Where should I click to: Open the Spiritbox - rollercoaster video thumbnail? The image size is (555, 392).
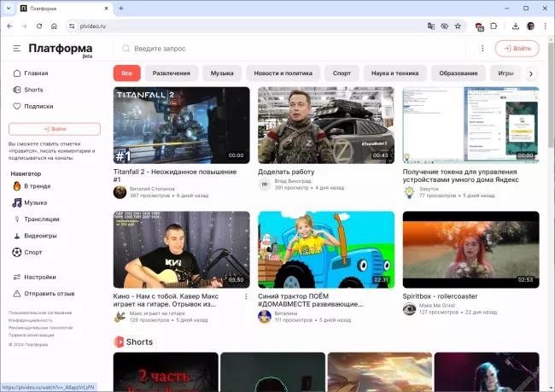click(x=470, y=249)
